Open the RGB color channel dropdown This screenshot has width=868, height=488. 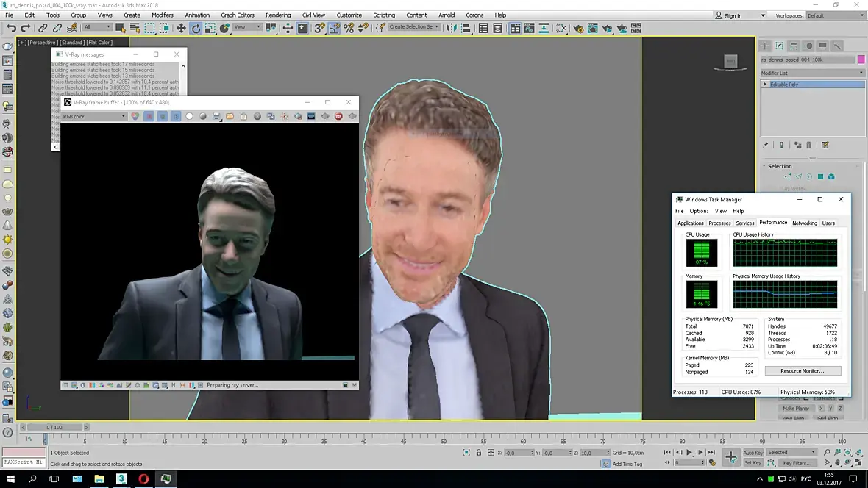93,116
